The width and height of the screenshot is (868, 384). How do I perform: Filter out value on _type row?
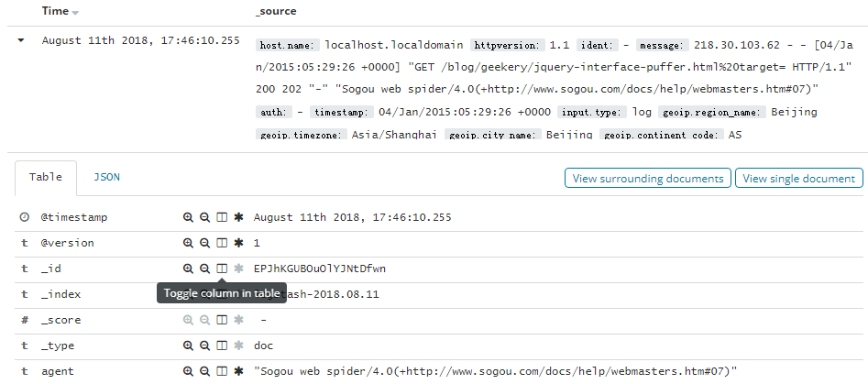pyautogui.click(x=204, y=346)
